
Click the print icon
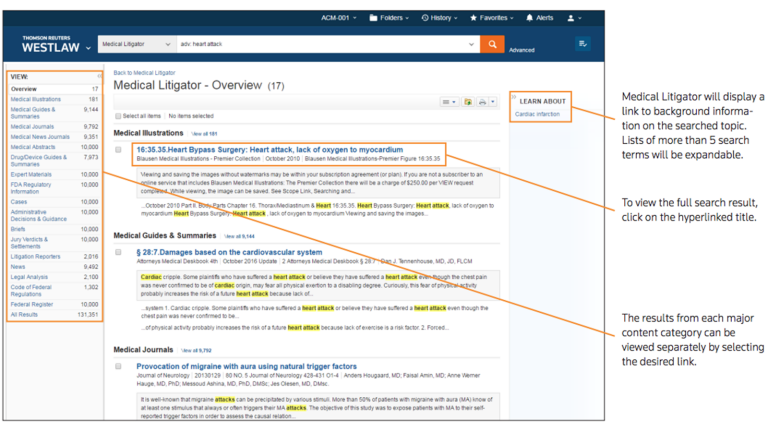[482, 102]
